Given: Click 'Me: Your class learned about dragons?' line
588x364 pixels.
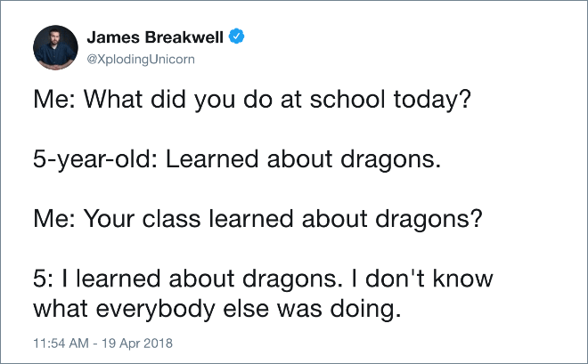Looking at the screenshot, I should tap(257, 220).
